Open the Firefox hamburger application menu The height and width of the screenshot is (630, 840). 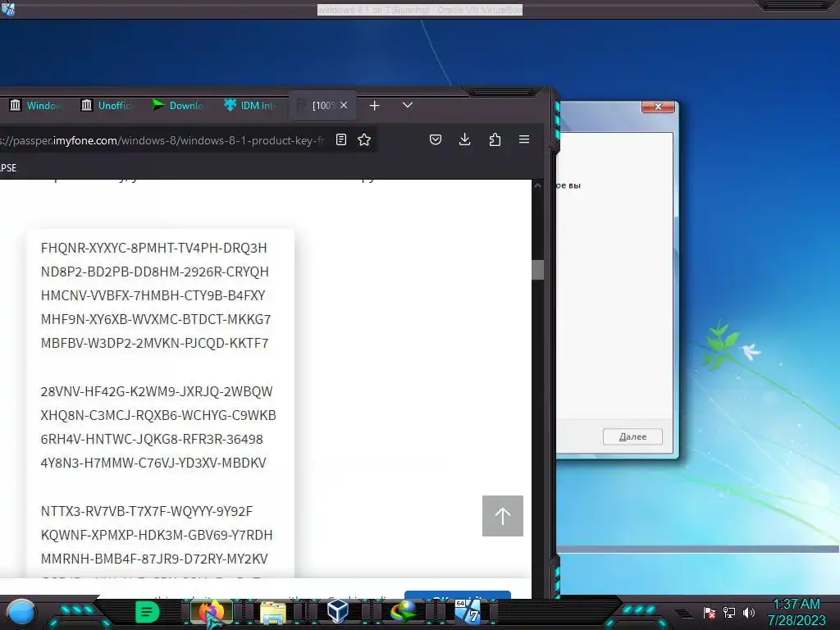coord(524,139)
